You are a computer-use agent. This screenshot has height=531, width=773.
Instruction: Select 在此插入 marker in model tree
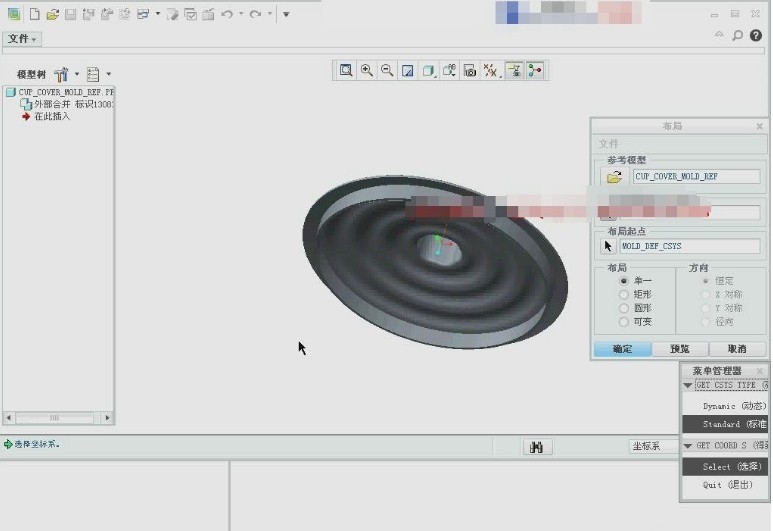[x=46, y=116]
